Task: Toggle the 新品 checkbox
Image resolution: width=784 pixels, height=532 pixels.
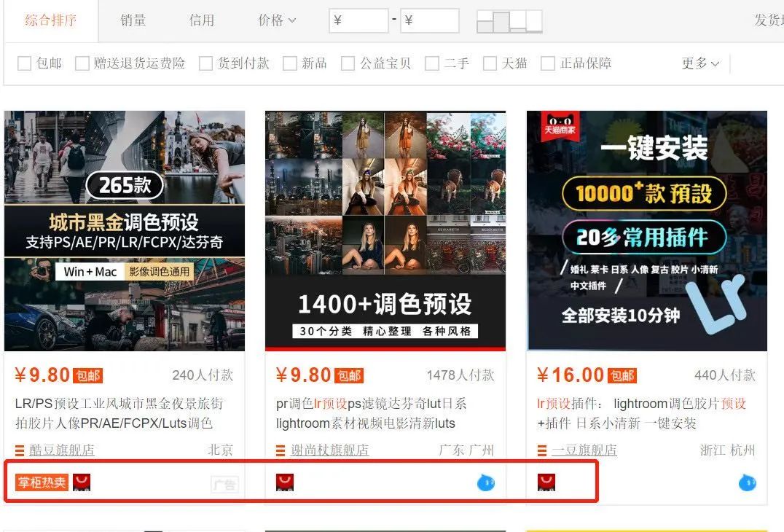Action: (x=289, y=63)
